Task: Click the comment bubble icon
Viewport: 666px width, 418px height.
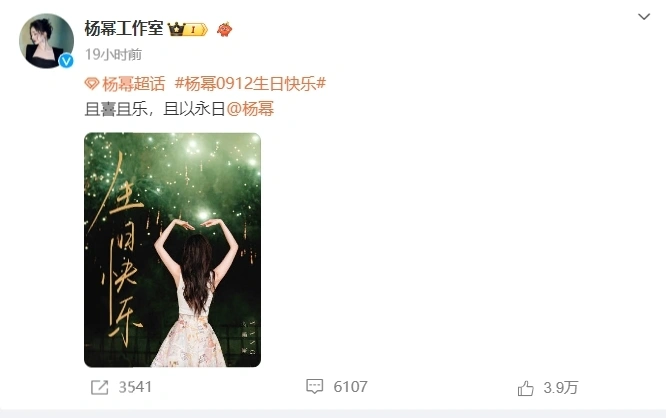Action: click(x=315, y=387)
